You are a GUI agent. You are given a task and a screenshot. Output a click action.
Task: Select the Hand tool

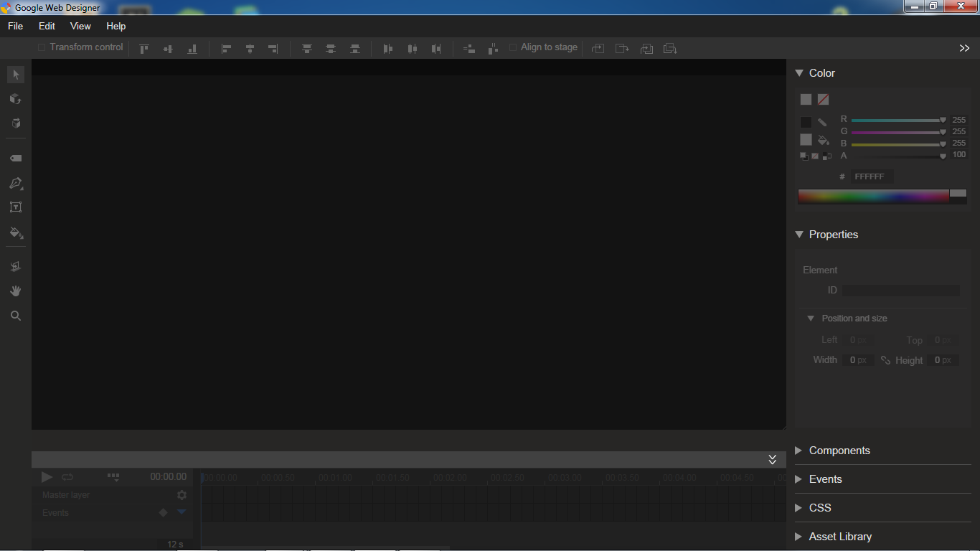coord(16,291)
